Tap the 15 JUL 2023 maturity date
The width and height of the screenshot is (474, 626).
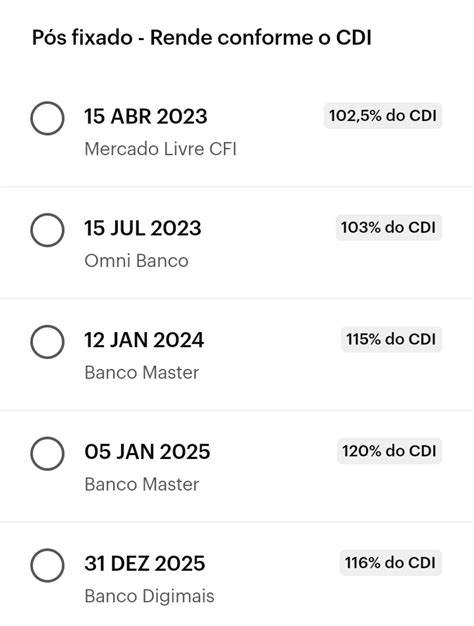click(143, 228)
